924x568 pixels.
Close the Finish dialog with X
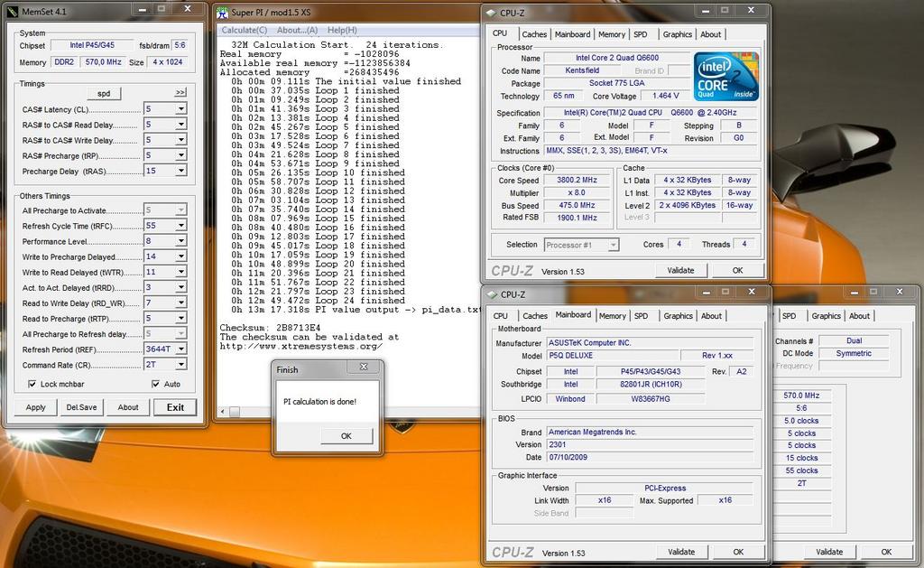click(x=364, y=367)
